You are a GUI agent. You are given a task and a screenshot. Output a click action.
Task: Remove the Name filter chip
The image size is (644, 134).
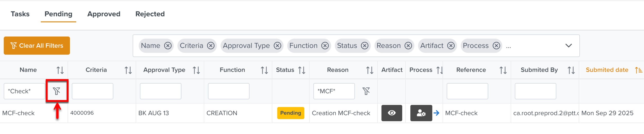click(168, 46)
